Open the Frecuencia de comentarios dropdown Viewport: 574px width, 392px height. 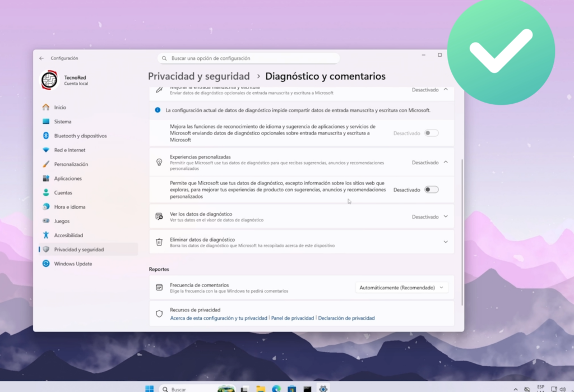[x=401, y=287]
